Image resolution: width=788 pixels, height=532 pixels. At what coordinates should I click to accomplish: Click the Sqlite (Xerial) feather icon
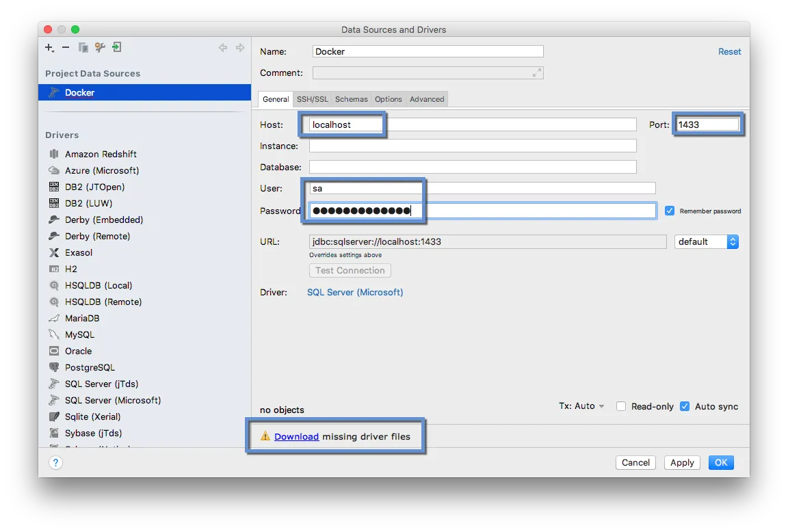tap(54, 416)
